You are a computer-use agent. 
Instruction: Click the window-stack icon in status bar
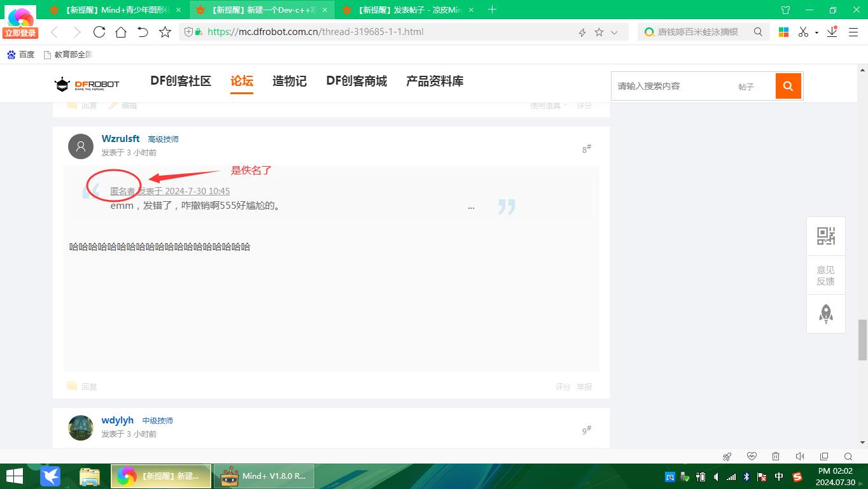point(824,457)
